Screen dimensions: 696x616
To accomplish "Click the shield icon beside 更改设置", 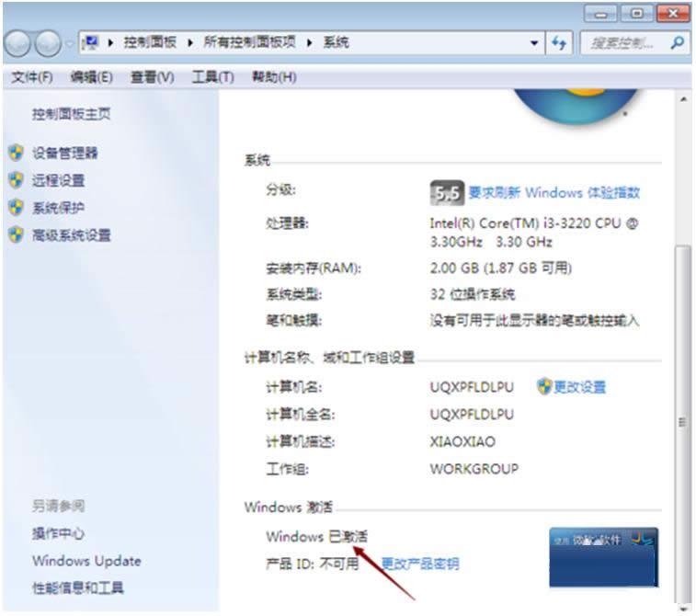I will point(544,386).
